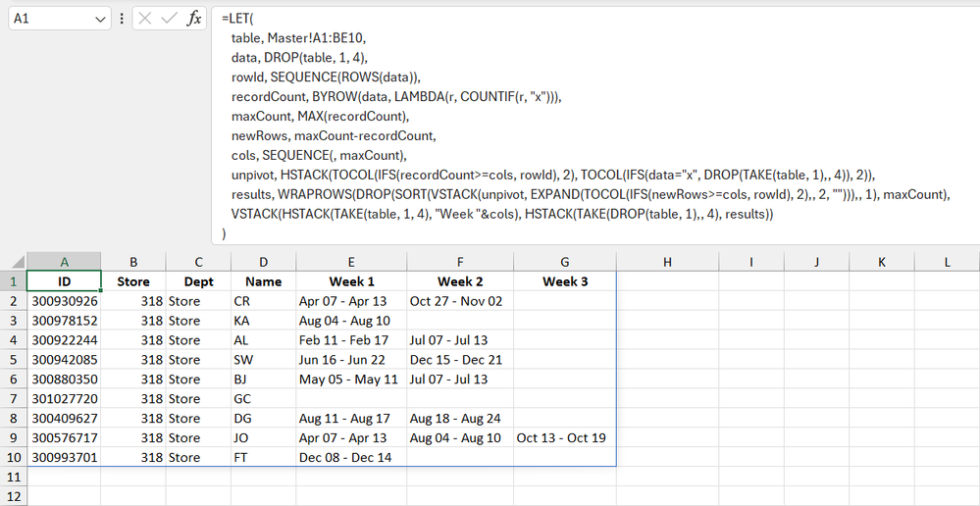Click the Cancel X icon in formula bar
980x506 pixels.
tap(145, 19)
